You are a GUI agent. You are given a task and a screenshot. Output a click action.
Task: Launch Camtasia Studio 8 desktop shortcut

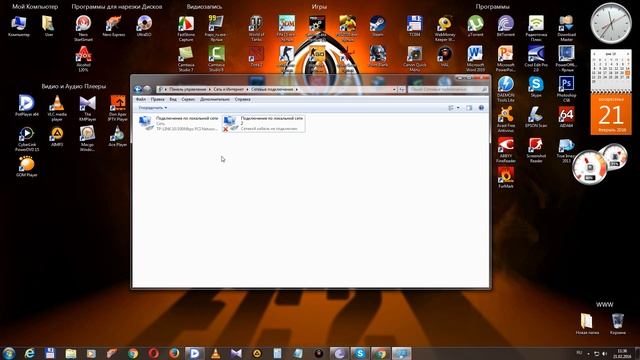216,59
